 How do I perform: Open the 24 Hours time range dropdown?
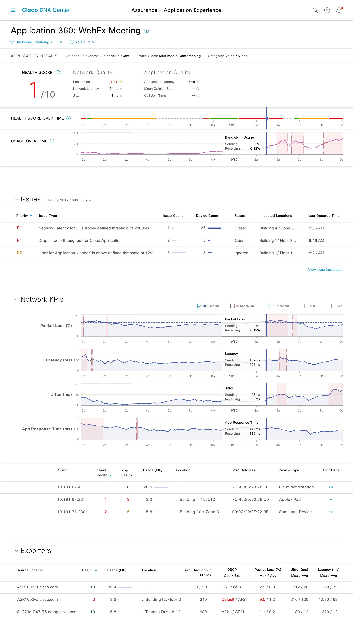tap(83, 42)
